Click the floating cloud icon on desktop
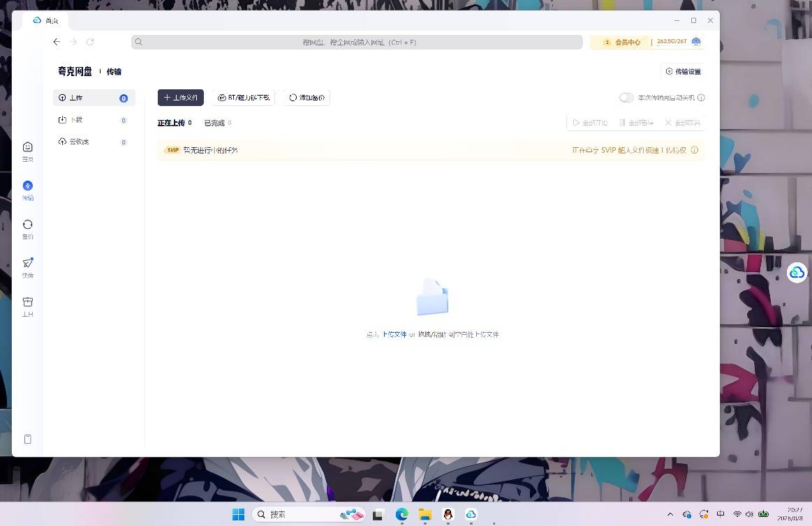Screen dimensions: 812x526 (797, 272)
